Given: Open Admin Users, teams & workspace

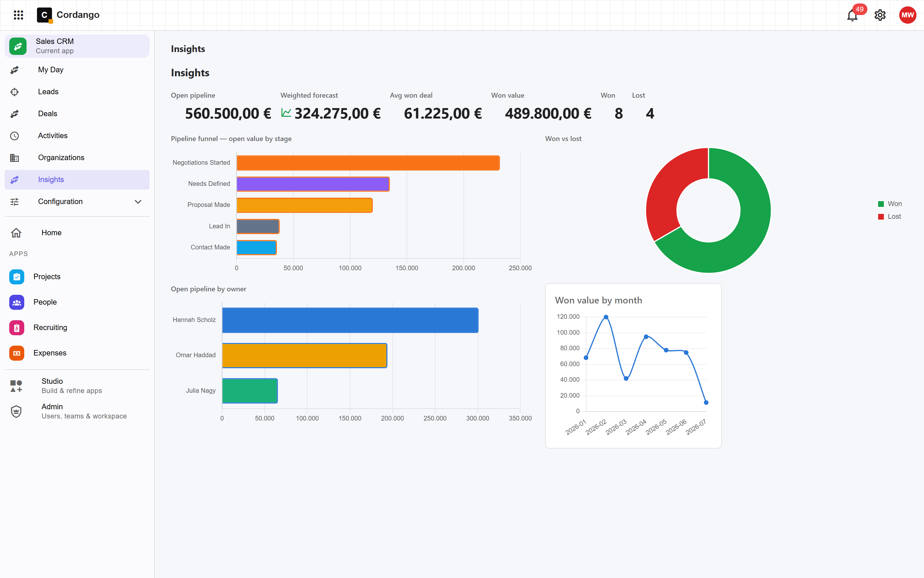Looking at the screenshot, I should click(x=77, y=412).
